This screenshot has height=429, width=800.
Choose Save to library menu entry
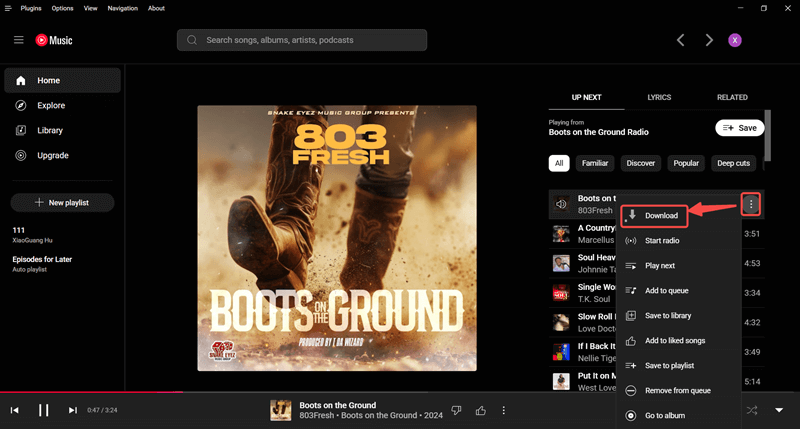click(x=679, y=316)
